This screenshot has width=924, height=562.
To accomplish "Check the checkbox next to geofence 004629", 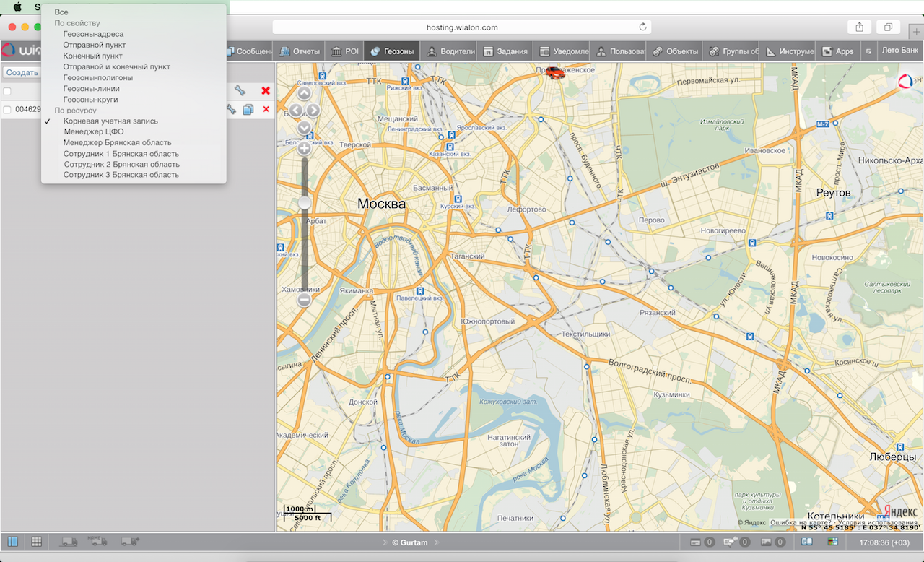I will (7, 110).
